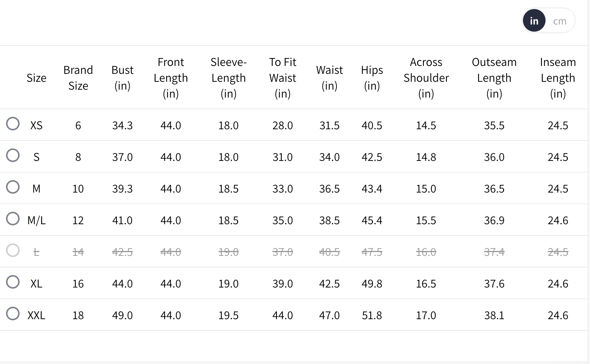Click the Front Length column header
The height and width of the screenshot is (364, 590).
tap(171, 78)
